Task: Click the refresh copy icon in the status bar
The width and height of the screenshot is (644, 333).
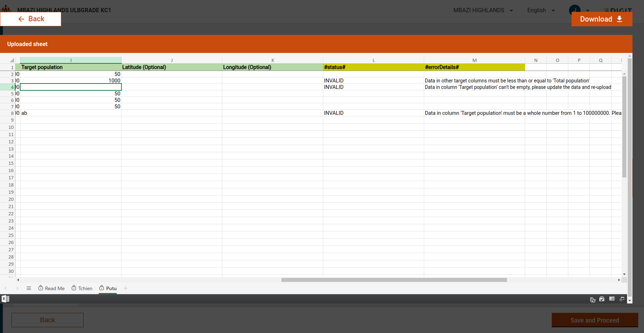Action: pos(592,300)
